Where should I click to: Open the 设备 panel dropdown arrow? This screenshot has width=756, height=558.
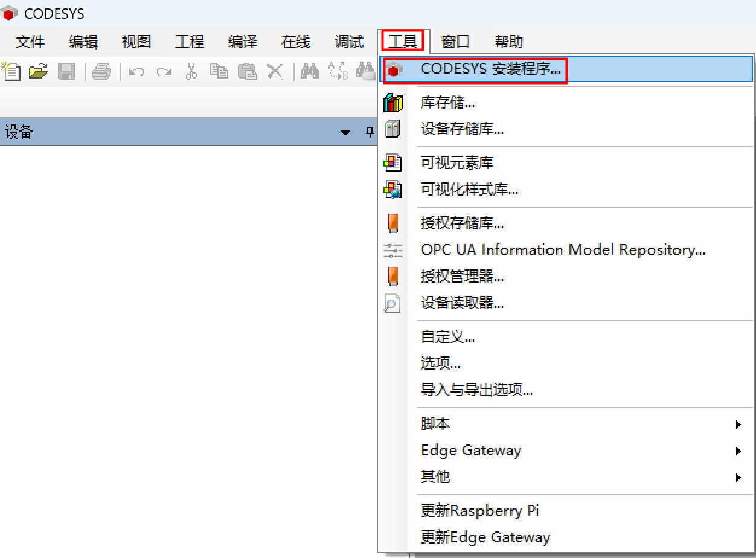coord(345,132)
